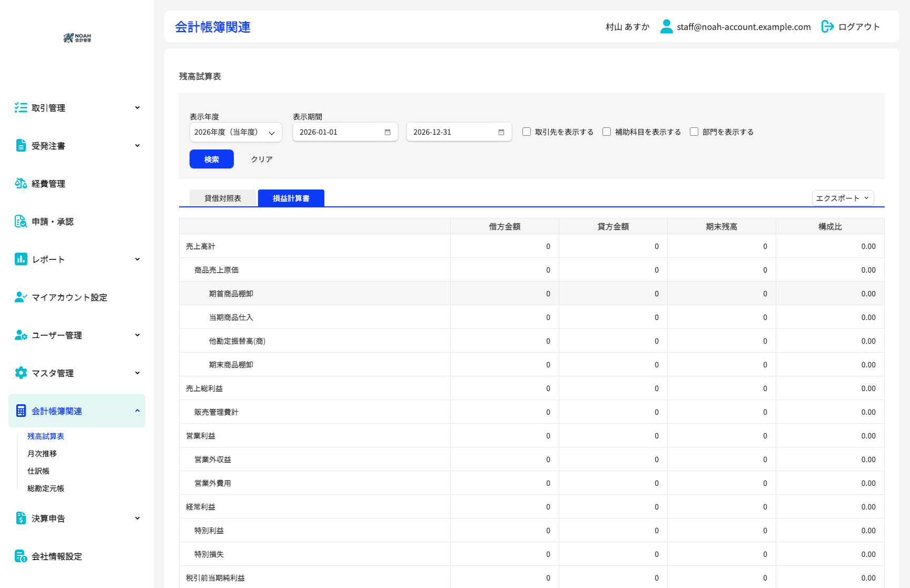This screenshot has height=588, width=910.
Task: Click the 検索 button
Action: click(212, 159)
